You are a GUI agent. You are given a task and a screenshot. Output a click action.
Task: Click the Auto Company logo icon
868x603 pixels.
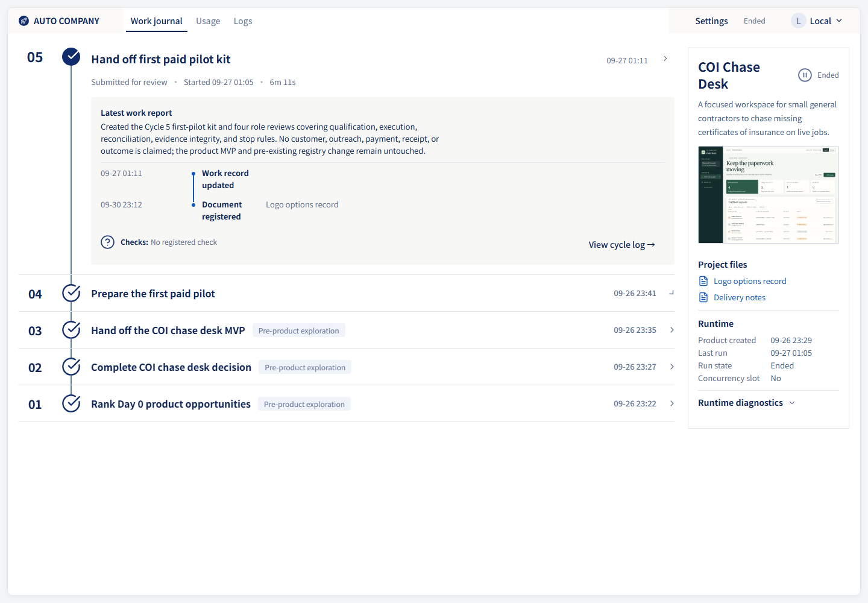pos(24,21)
